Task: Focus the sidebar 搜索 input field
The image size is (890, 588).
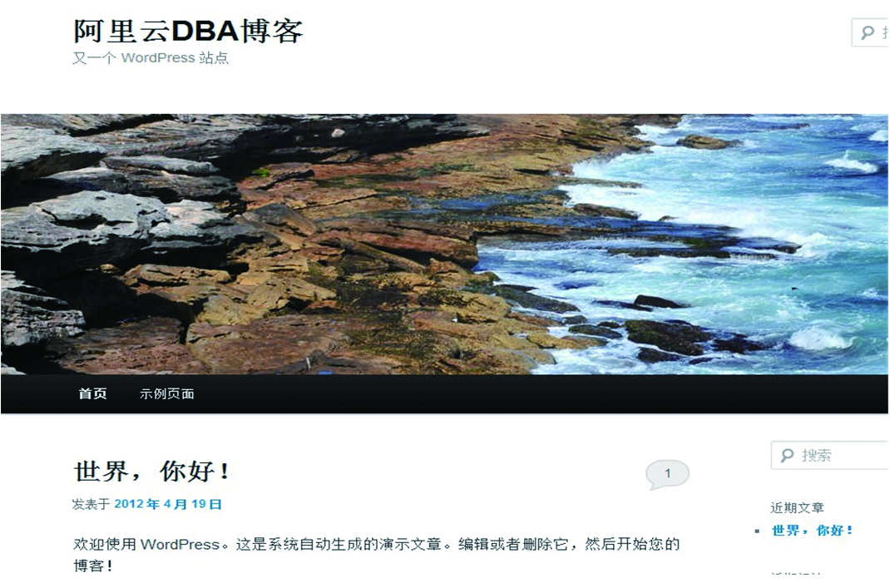Action: [830, 455]
